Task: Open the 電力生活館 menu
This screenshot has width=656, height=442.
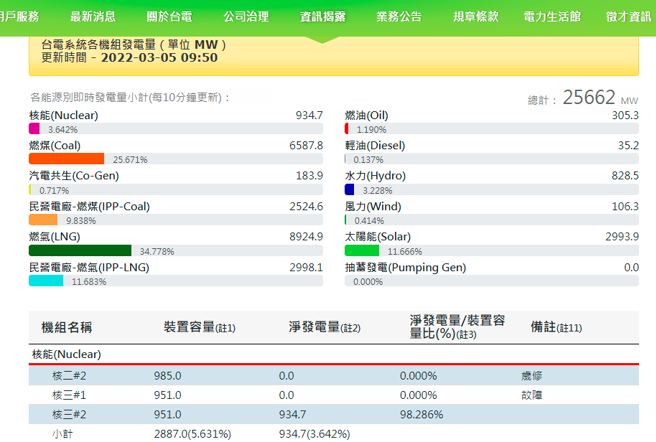Action: (x=552, y=17)
